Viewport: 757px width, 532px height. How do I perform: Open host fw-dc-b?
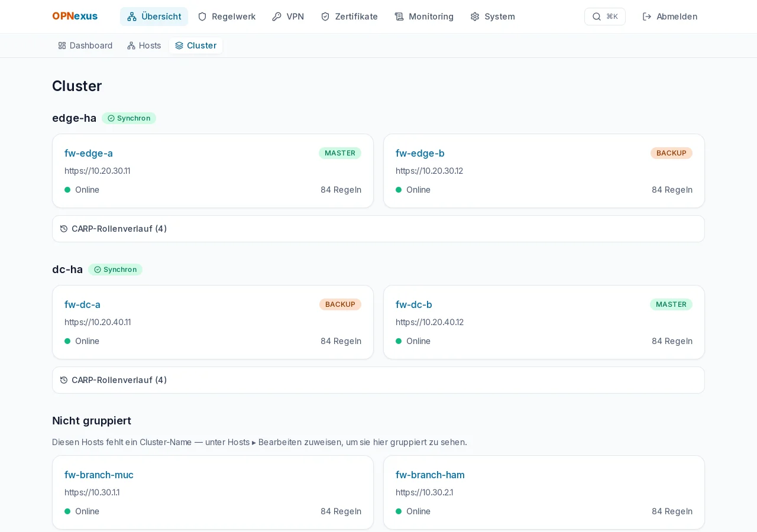[414, 304]
